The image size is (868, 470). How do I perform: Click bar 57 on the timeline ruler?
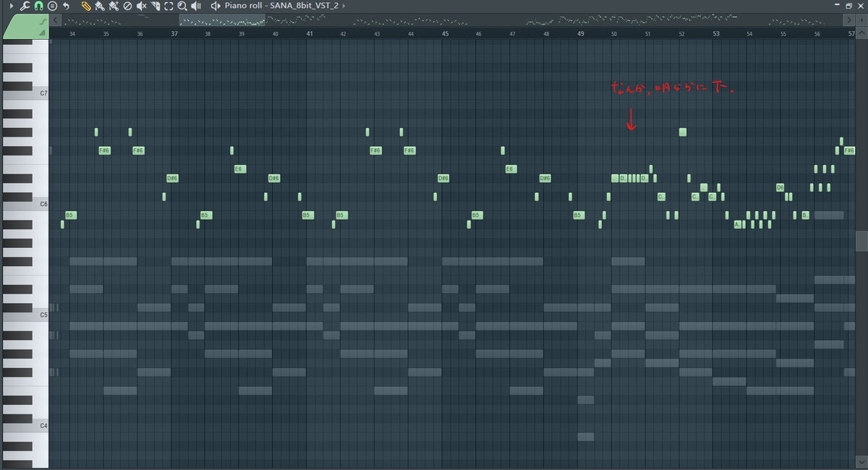coord(851,33)
